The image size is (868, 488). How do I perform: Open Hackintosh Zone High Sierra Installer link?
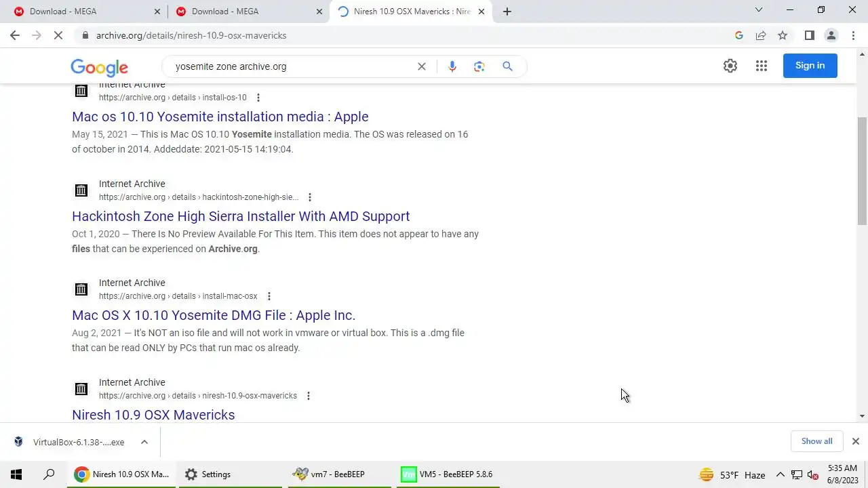(241, 216)
